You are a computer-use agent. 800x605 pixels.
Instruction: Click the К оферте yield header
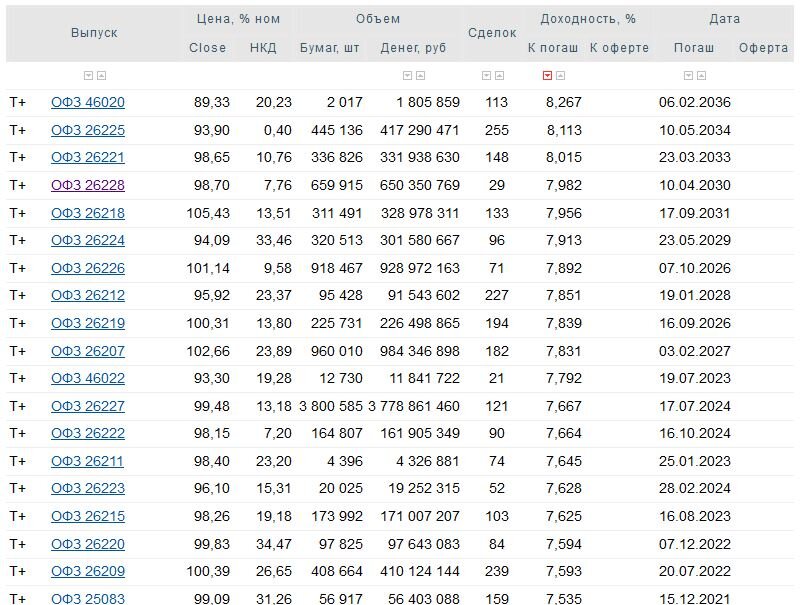pos(619,48)
